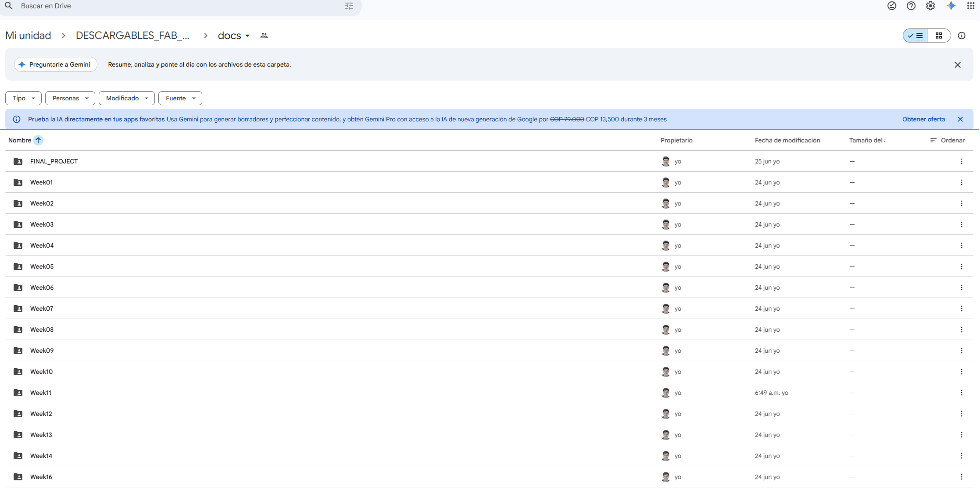Select the Week09 folder
Screen dimensions: 980x504
489,351
